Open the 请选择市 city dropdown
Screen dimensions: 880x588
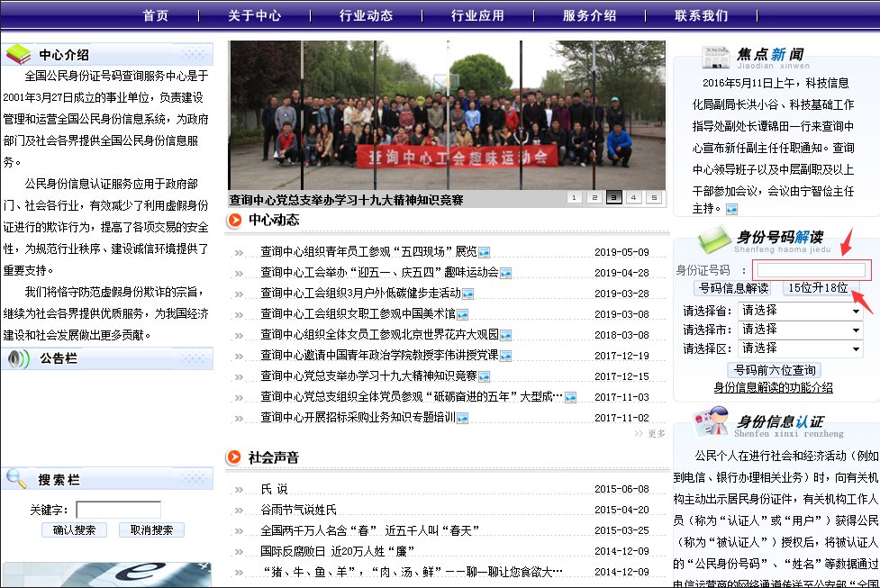click(800, 330)
